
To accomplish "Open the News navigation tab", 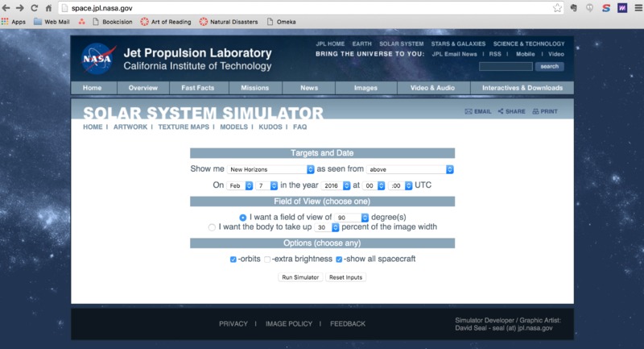I will (x=309, y=88).
